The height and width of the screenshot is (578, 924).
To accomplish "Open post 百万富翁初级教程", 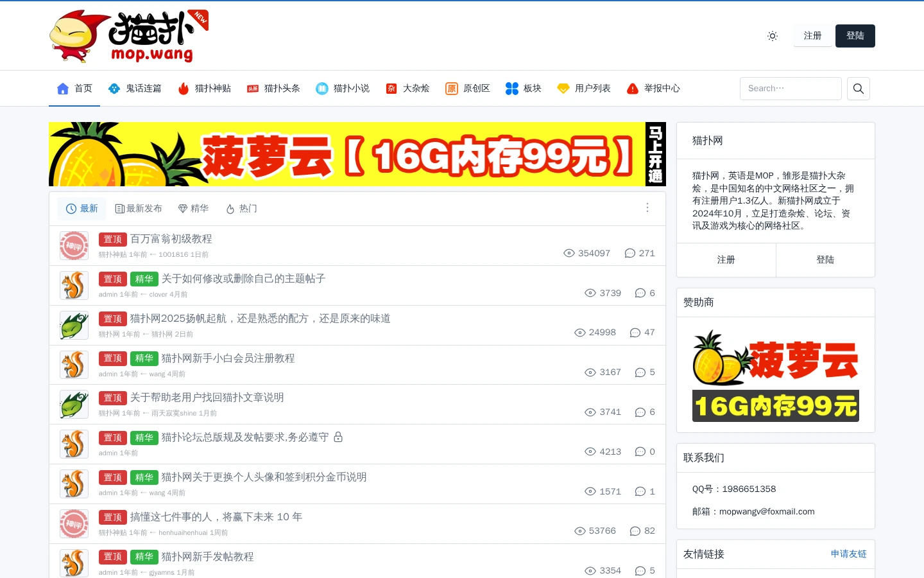I will (x=171, y=239).
